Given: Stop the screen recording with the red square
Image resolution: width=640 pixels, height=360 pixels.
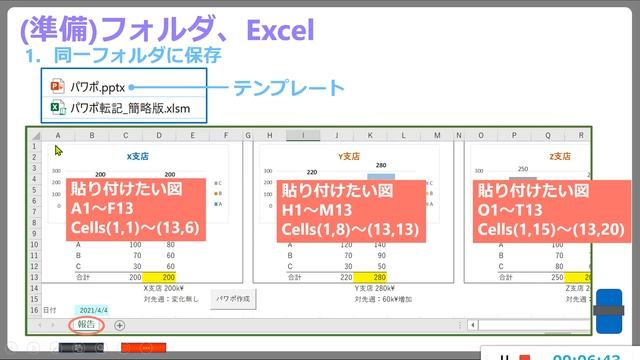Looking at the screenshot, I should click(x=525, y=358).
